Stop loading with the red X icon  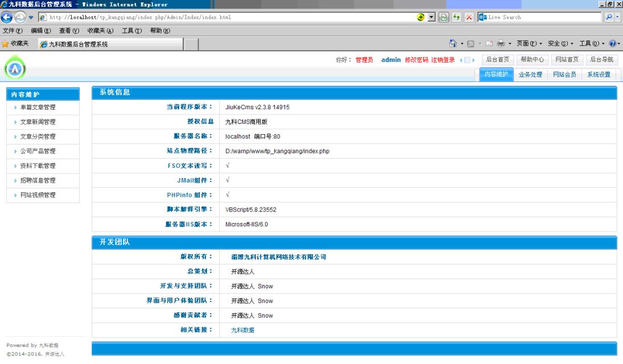point(469,17)
